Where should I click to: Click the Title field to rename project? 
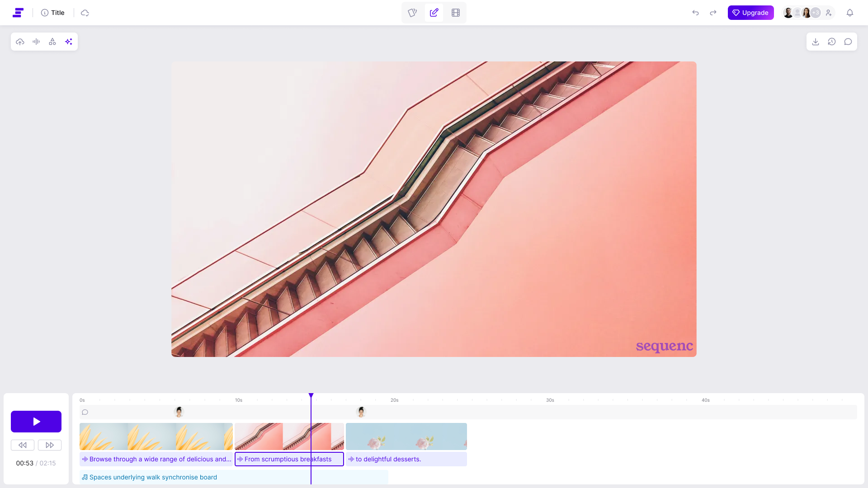(x=57, y=13)
